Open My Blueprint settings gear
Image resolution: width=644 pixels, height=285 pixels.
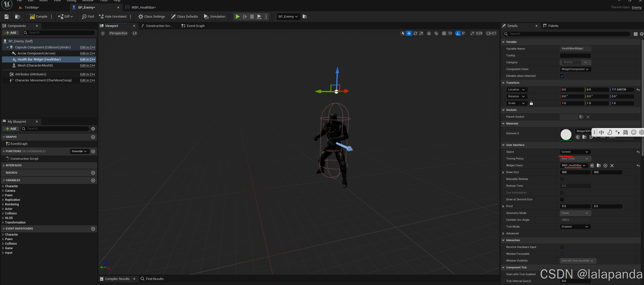[x=93, y=129]
